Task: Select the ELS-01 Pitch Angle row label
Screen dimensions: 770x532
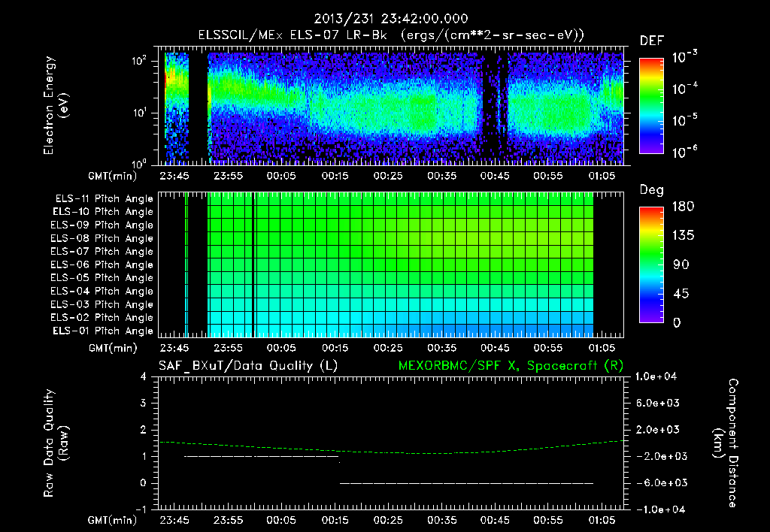Action: coord(103,331)
